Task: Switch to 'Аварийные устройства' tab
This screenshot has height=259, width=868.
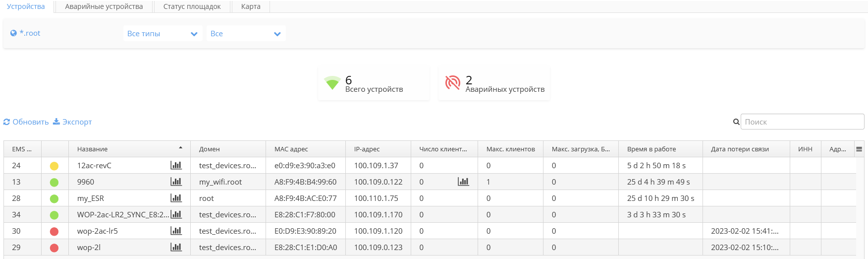Action: click(104, 6)
